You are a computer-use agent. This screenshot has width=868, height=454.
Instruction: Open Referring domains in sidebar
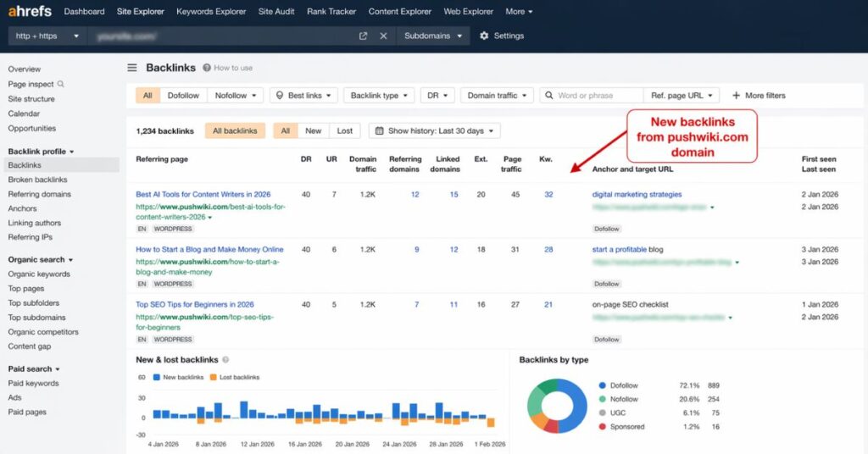(x=39, y=194)
